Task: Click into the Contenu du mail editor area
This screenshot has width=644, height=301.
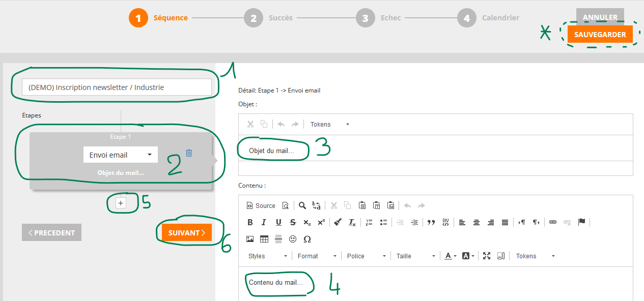Action: [436, 284]
